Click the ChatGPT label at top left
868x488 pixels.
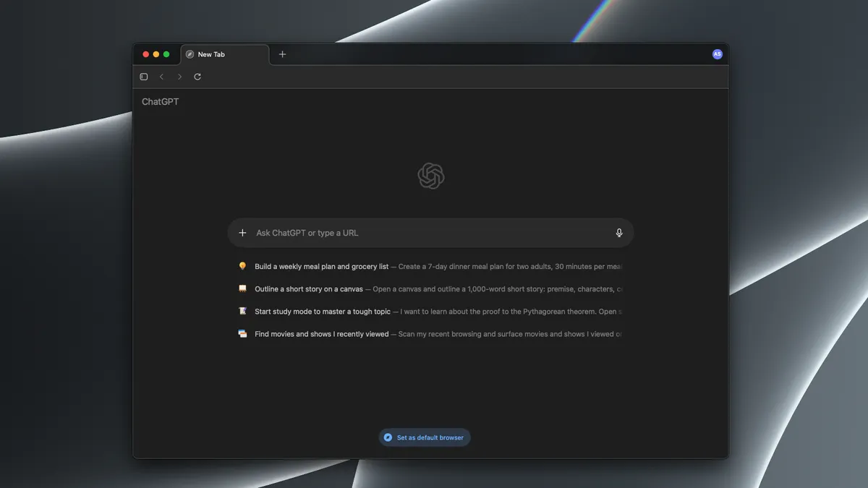pyautogui.click(x=160, y=102)
